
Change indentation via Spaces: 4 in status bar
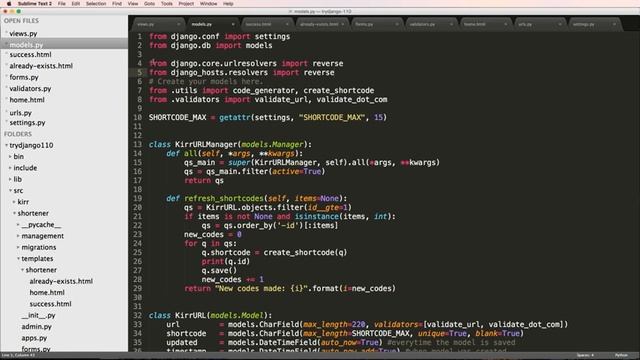[585, 356]
